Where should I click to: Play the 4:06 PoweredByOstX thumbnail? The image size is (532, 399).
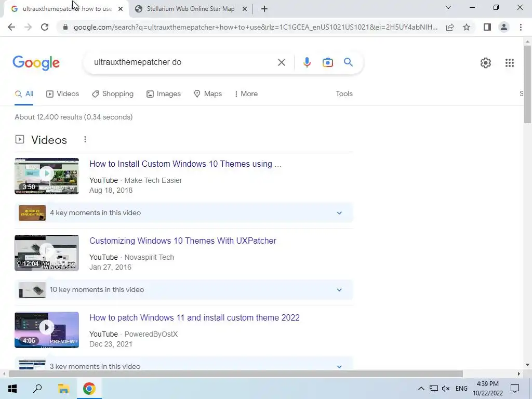tap(47, 330)
